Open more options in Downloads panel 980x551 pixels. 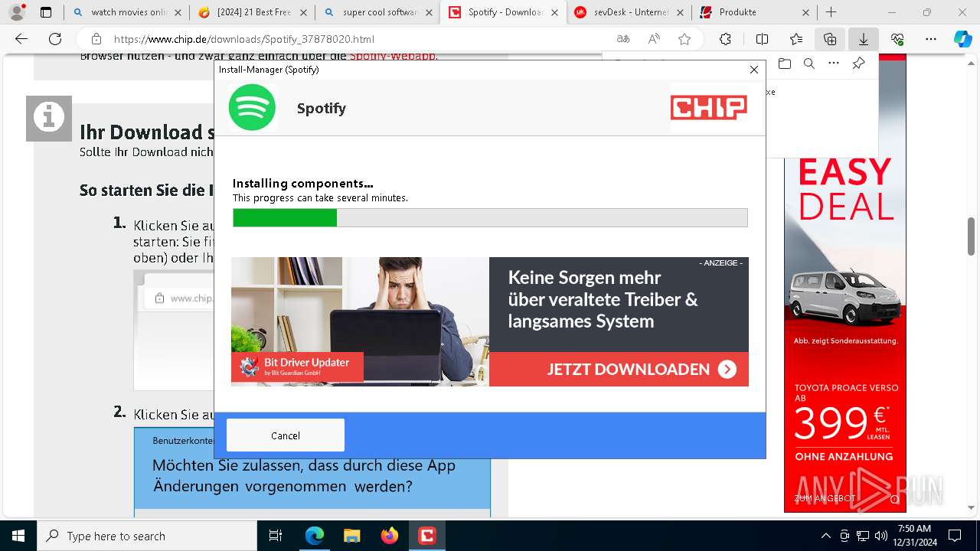(834, 64)
